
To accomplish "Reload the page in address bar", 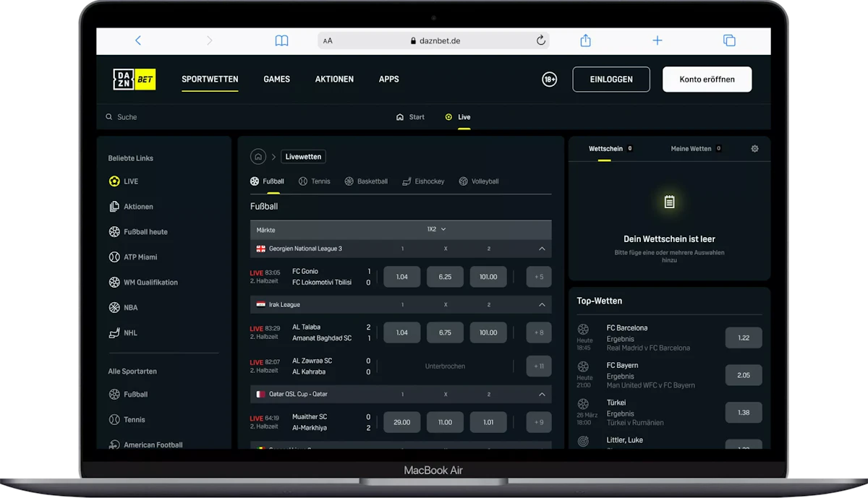I will pos(540,41).
